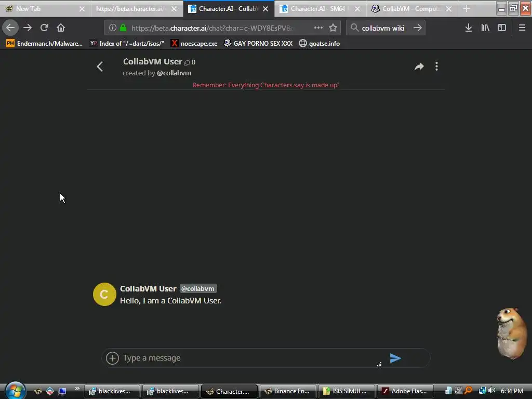Viewport: 532px width, 399px height.
Task: Click the chat count bubble icon
Action: point(187,62)
